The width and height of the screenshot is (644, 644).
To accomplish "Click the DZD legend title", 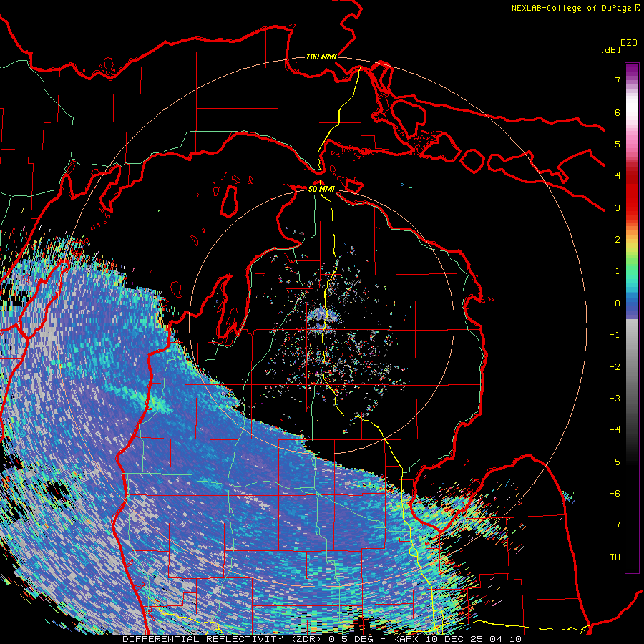I will click(x=629, y=43).
